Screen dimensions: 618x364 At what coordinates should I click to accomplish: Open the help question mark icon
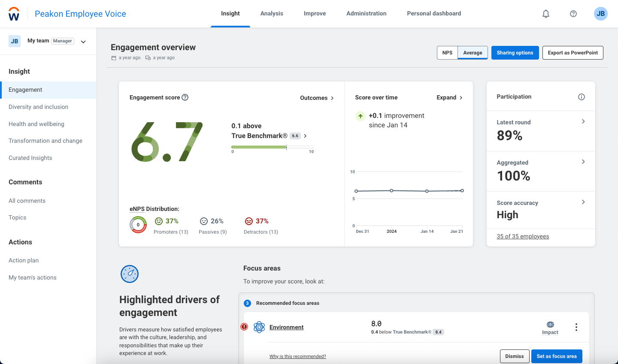point(573,13)
